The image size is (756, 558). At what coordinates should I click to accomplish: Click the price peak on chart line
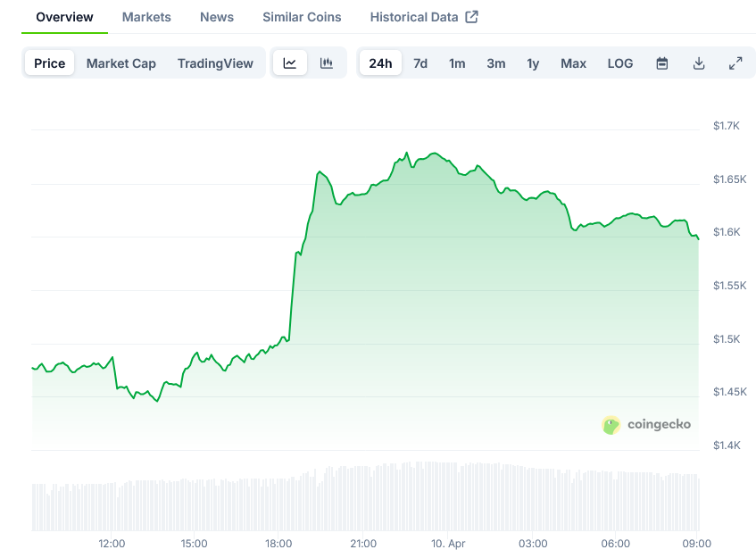point(407,153)
